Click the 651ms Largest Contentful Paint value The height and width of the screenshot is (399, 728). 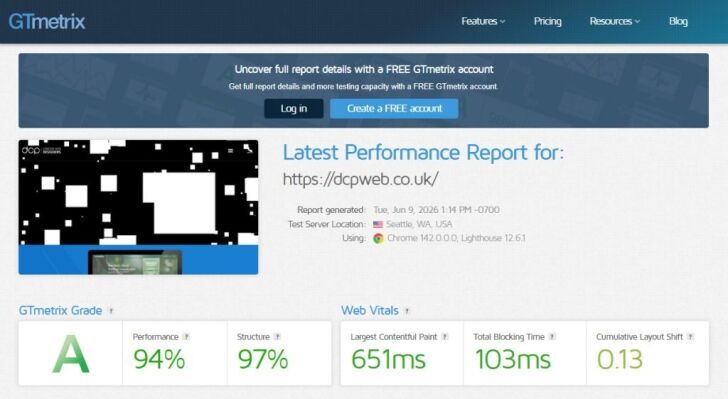tap(388, 360)
